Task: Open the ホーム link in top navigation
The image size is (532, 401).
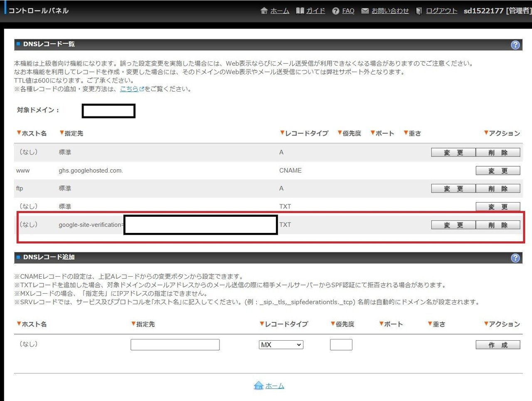Action: [x=280, y=11]
